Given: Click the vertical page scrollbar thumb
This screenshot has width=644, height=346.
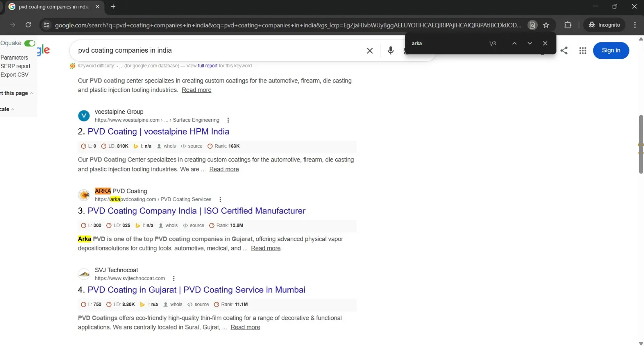Looking at the screenshot, I should [x=641, y=144].
